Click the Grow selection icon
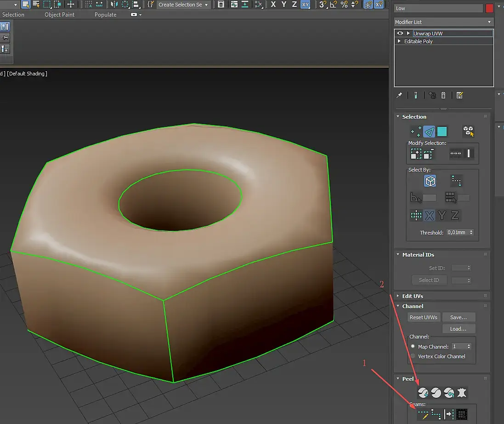The width and height of the screenshot is (504, 424). [416, 154]
